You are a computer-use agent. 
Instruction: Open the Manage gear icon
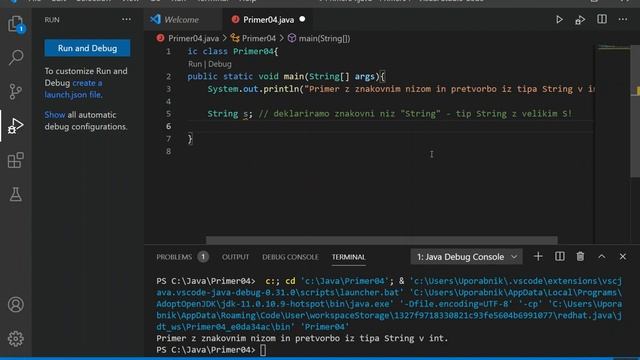16,338
